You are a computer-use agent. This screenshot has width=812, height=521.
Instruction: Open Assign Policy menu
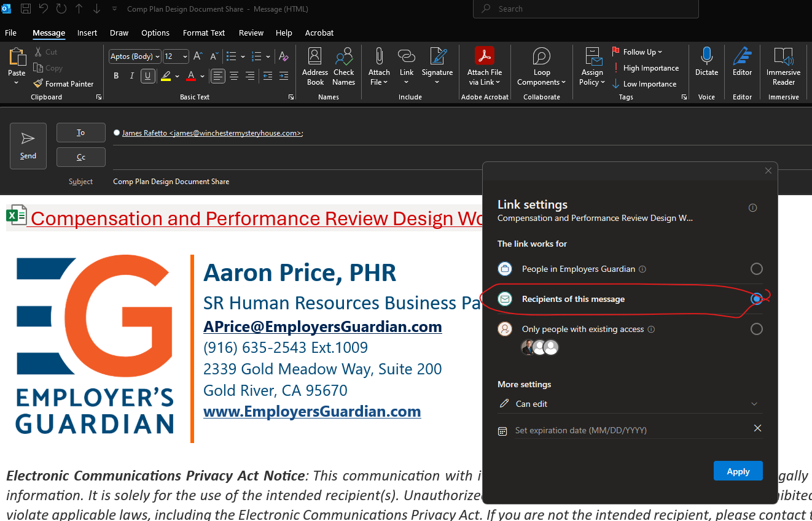[x=593, y=66]
